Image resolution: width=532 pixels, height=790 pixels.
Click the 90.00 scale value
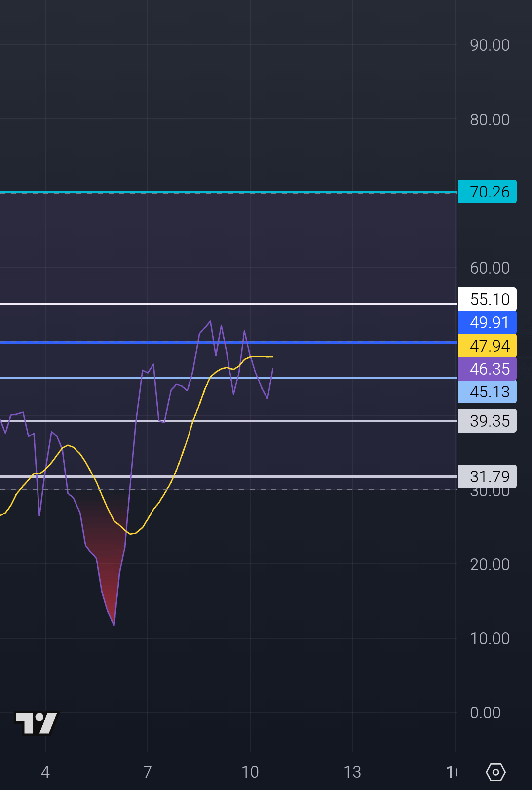tap(490, 45)
